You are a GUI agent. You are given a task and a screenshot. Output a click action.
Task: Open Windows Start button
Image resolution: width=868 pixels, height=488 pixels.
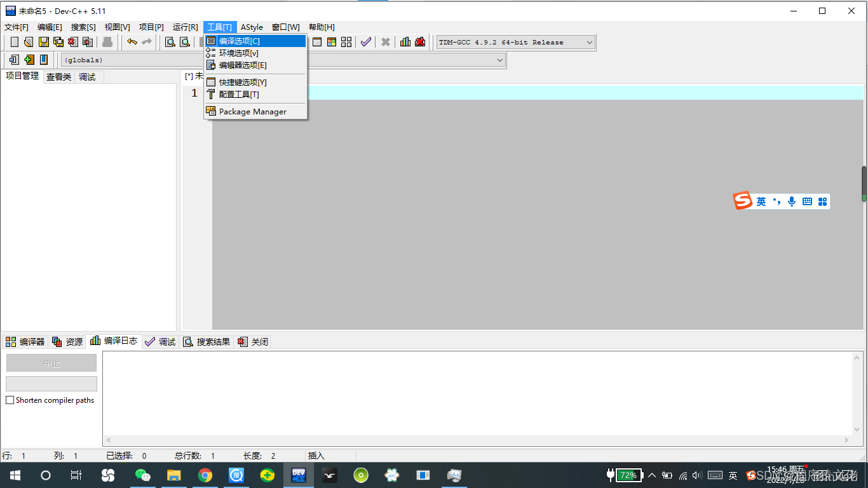[15, 475]
